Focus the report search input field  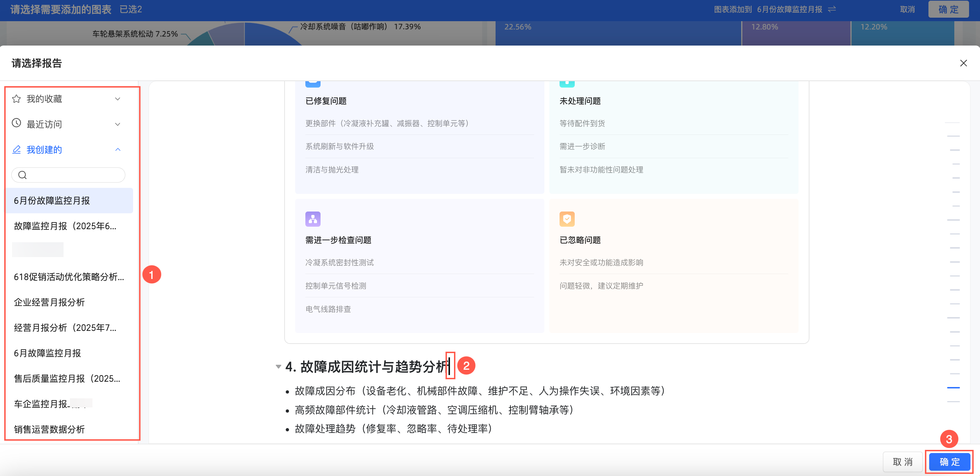(x=68, y=175)
